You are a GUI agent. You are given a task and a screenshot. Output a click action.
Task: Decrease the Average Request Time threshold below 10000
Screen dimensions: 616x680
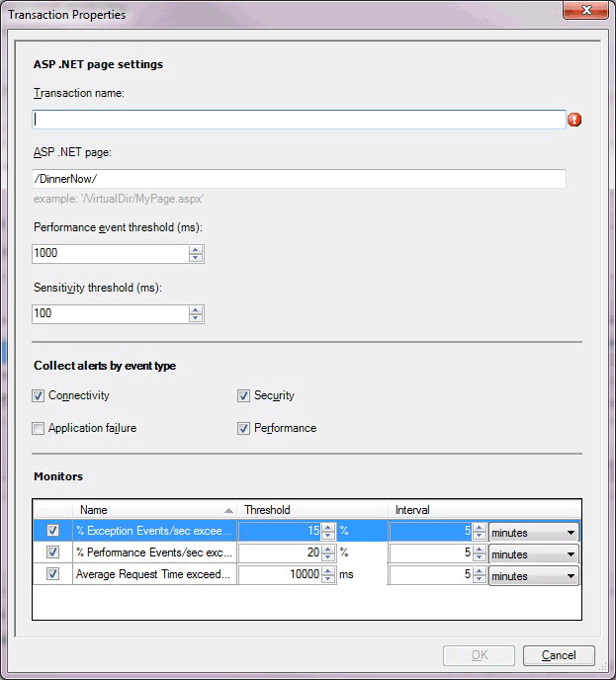[x=328, y=578]
